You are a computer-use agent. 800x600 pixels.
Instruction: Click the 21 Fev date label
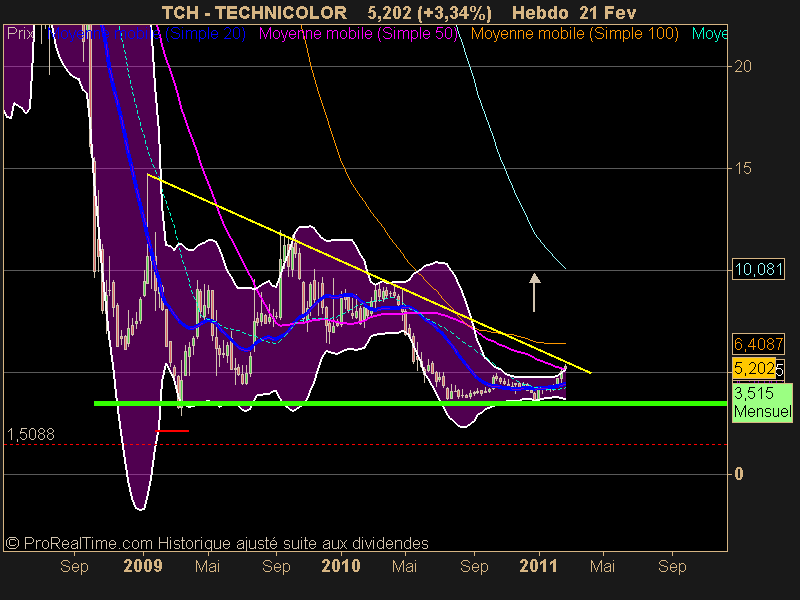(x=608, y=12)
